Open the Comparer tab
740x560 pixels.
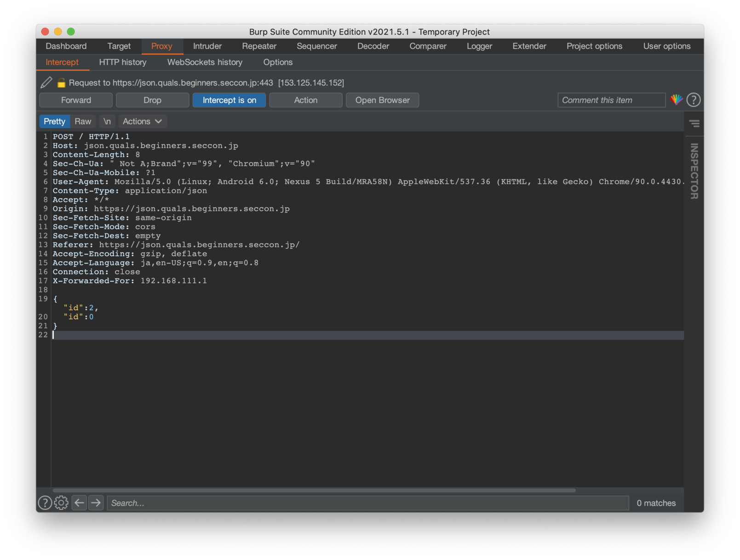click(x=428, y=46)
